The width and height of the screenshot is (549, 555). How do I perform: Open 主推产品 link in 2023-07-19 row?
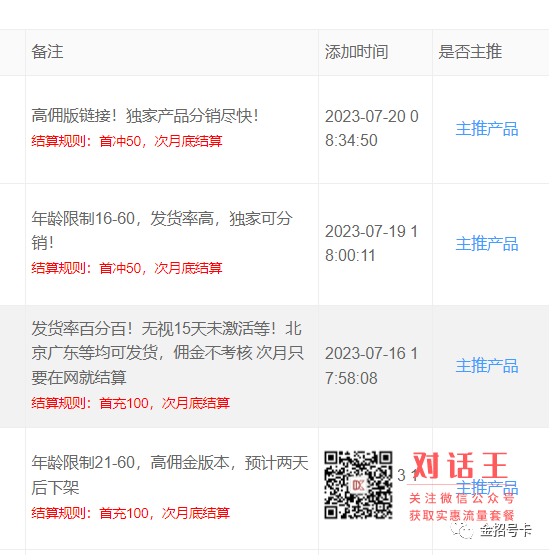(487, 244)
